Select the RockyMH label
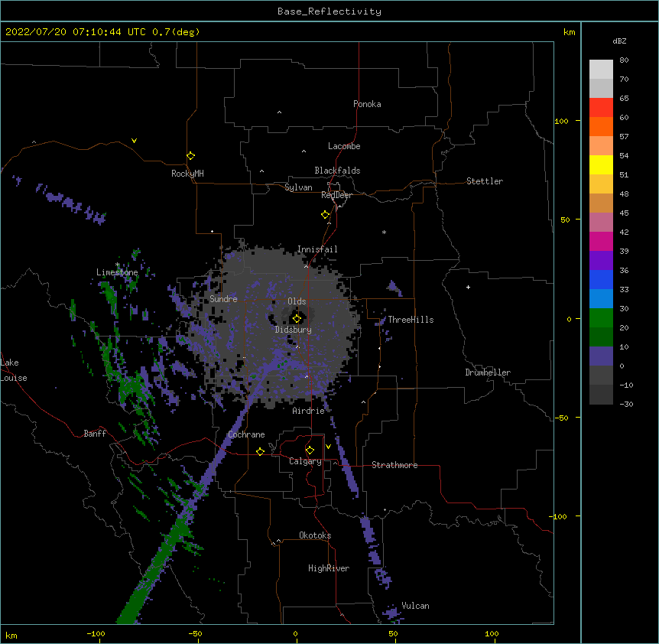 187,174
